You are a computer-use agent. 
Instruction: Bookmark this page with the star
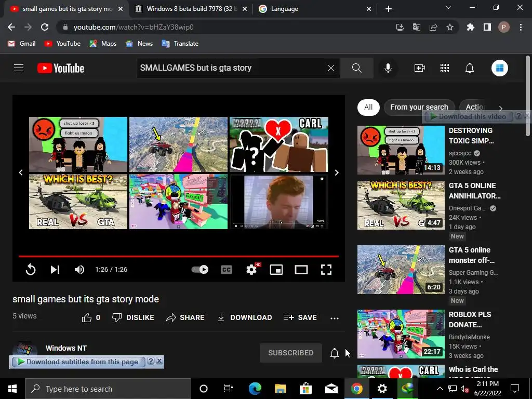pos(450,27)
